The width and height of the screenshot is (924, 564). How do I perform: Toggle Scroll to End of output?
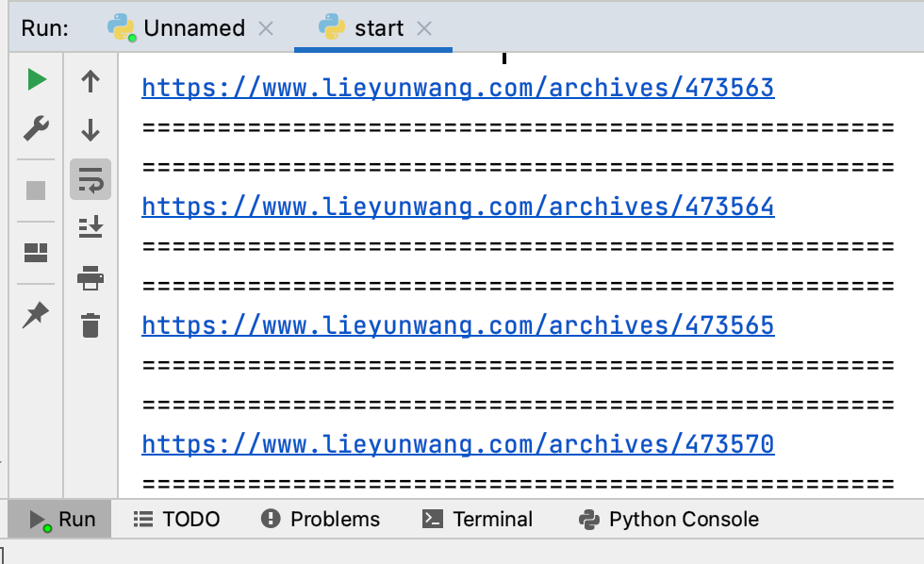91,227
